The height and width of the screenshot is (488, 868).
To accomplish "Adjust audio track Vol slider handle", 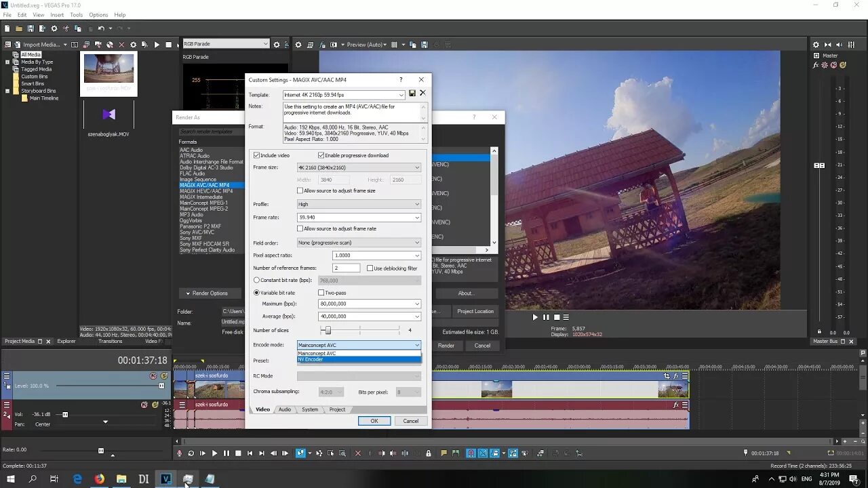I will (x=65, y=414).
